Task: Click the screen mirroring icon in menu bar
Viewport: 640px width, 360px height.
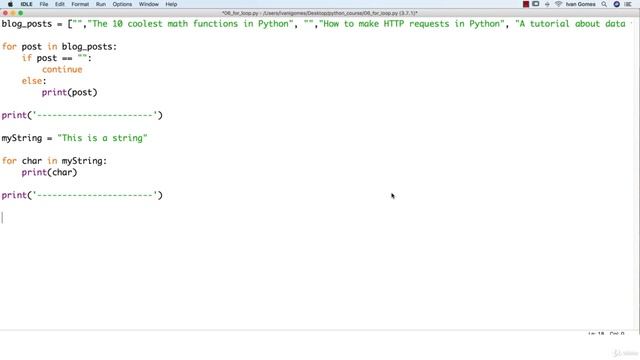Action: [x=536, y=4]
